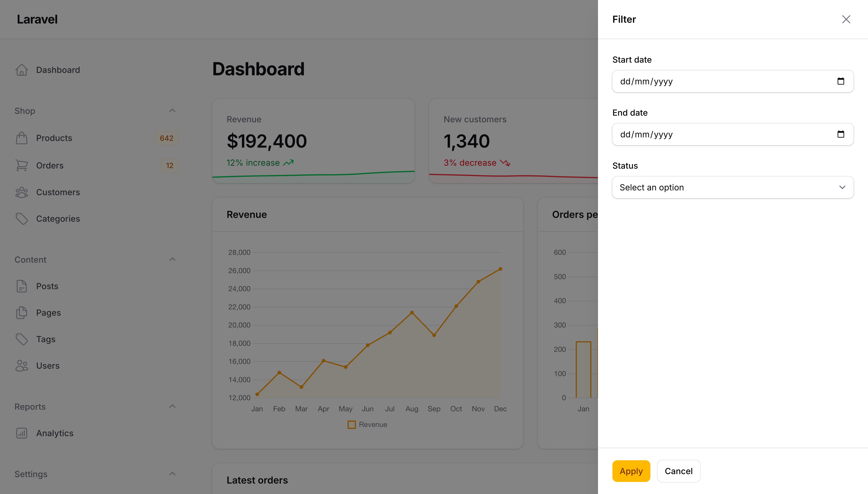
Task: Click the Categories tag icon
Action: click(x=22, y=219)
